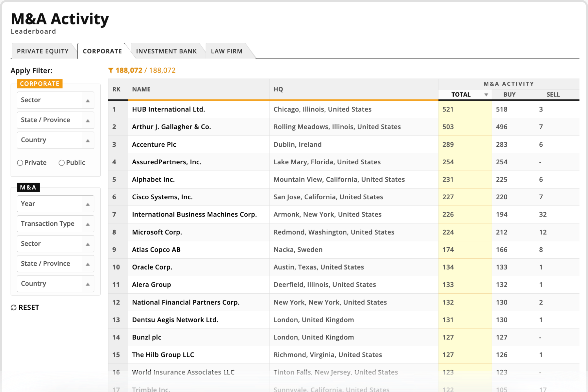Image resolution: width=588 pixels, height=392 pixels.
Task: Sort by the SELL column header
Action: (553, 95)
